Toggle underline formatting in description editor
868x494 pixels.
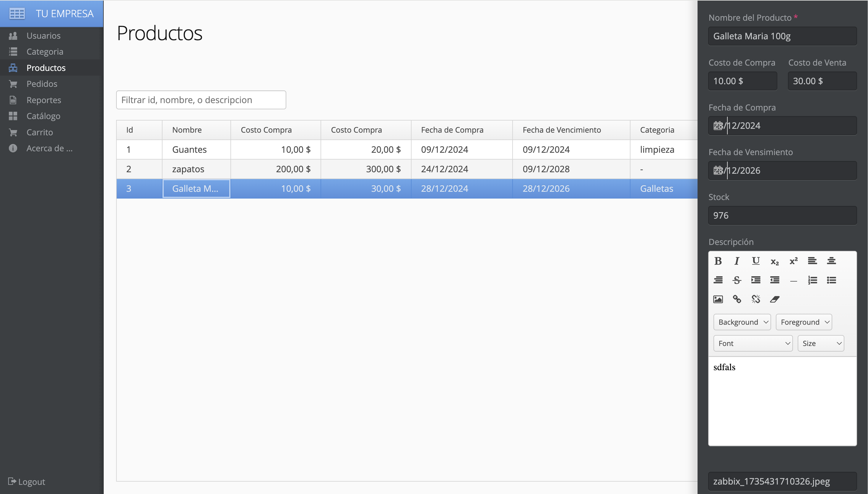756,261
